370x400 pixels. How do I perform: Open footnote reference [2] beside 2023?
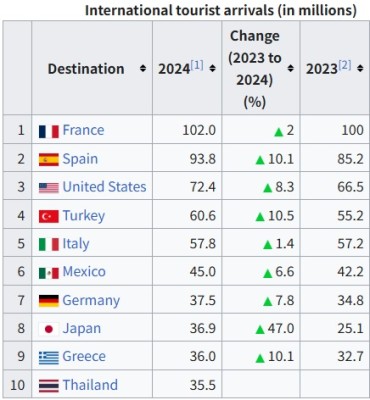pos(345,65)
